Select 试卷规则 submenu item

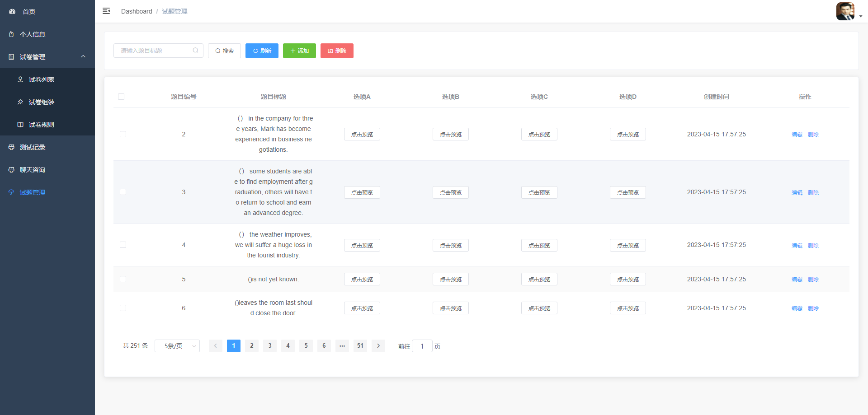tap(47, 124)
